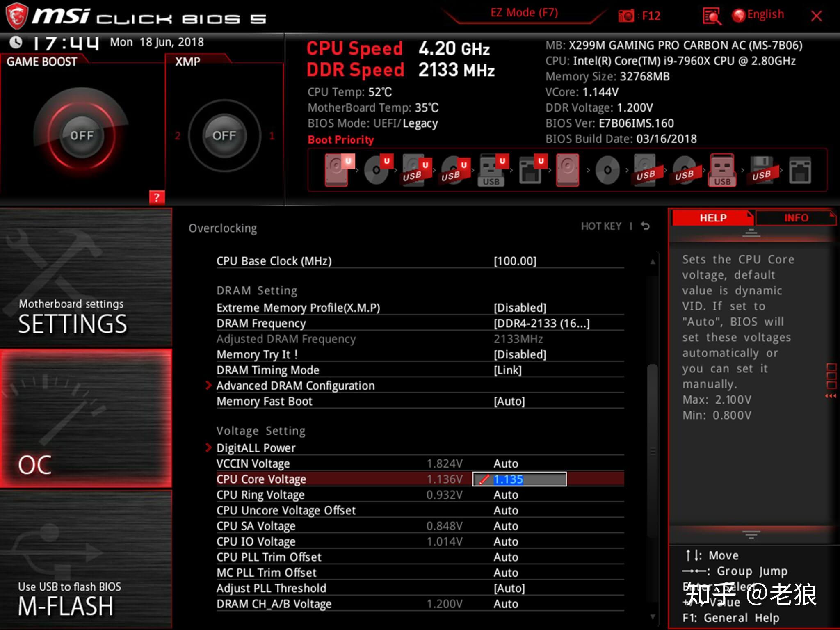
Task: Click the Boot Priority label
Action: [341, 139]
